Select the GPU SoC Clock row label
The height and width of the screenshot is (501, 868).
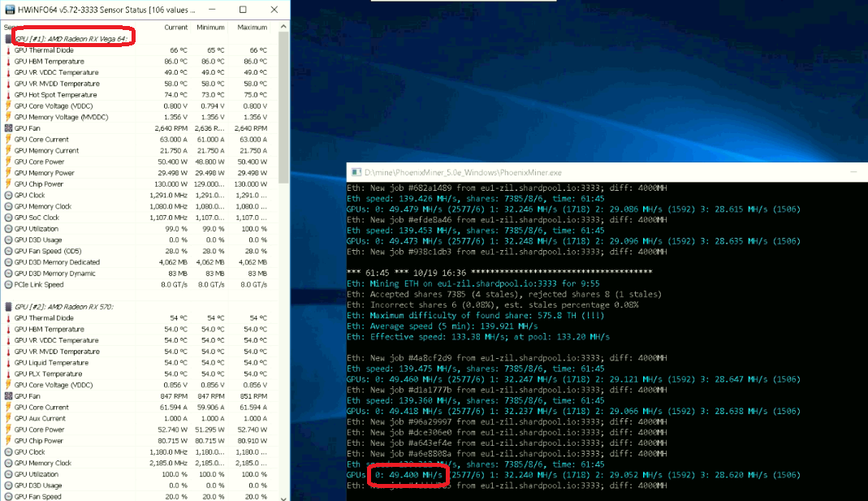[x=37, y=218]
